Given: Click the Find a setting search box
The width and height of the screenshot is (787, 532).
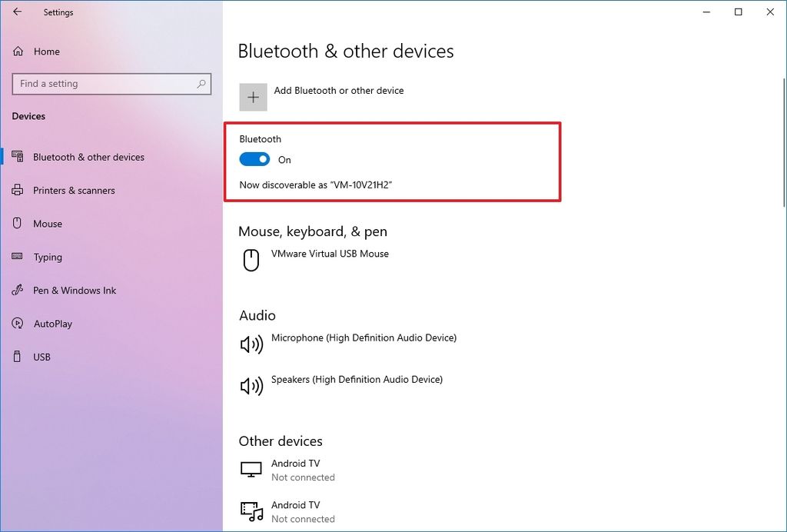Looking at the screenshot, I should [x=111, y=84].
